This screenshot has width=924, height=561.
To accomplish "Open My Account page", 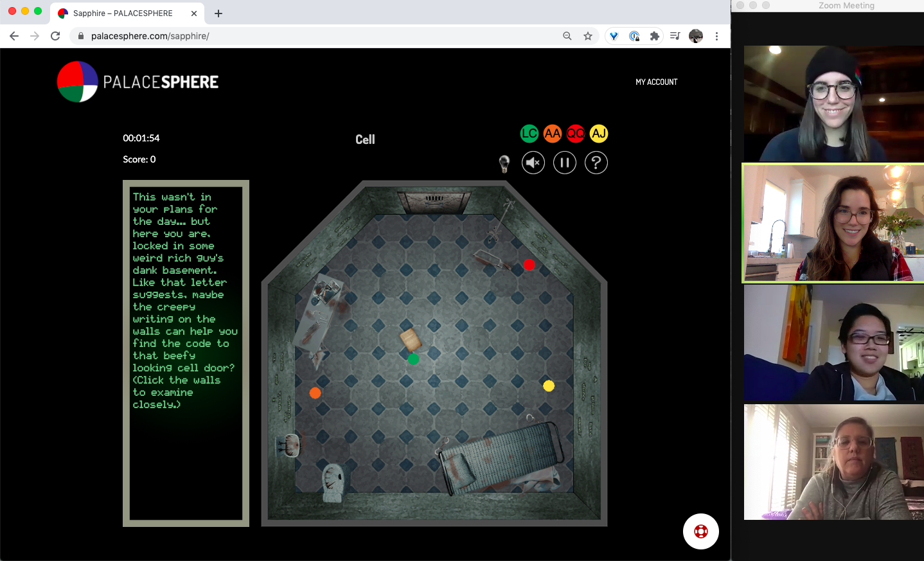I will [x=656, y=82].
